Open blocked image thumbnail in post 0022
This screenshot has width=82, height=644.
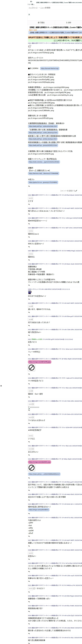32,468
